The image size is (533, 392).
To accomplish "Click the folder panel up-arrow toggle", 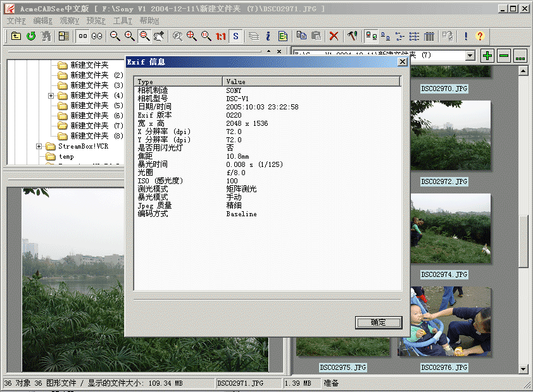I will (x=268, y=52).
